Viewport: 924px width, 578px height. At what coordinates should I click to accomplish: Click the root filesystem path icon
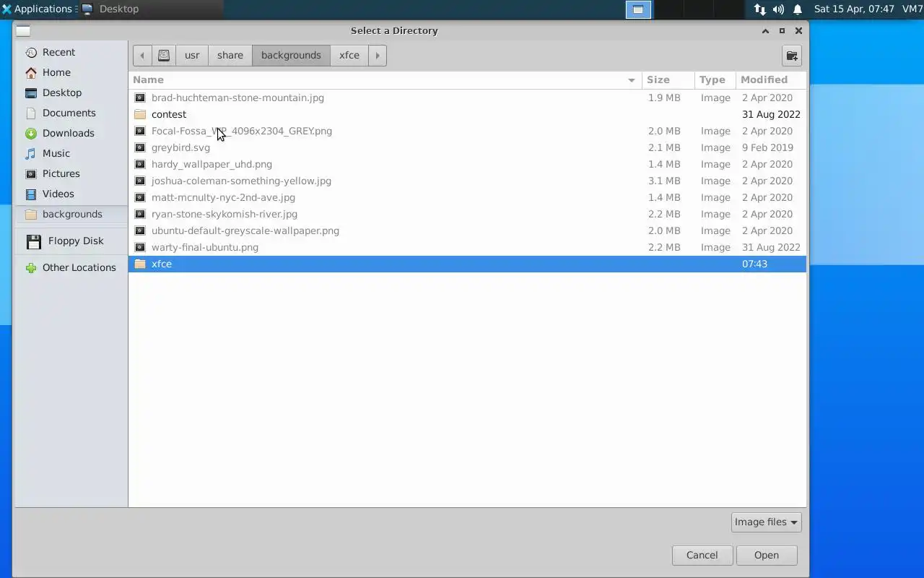164,56
